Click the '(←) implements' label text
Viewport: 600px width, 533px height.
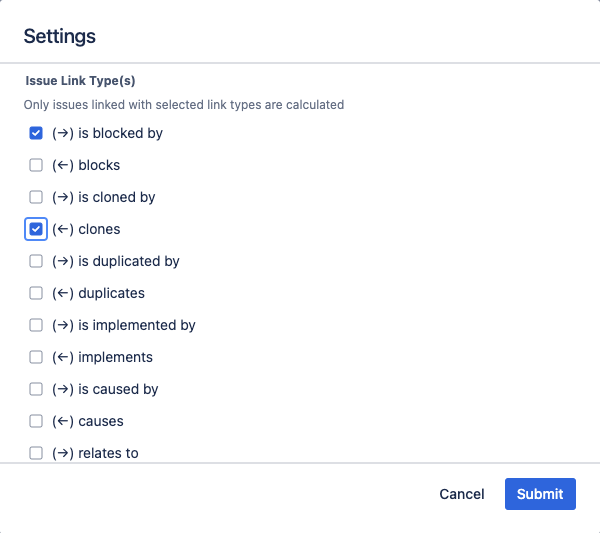[102, 357]
